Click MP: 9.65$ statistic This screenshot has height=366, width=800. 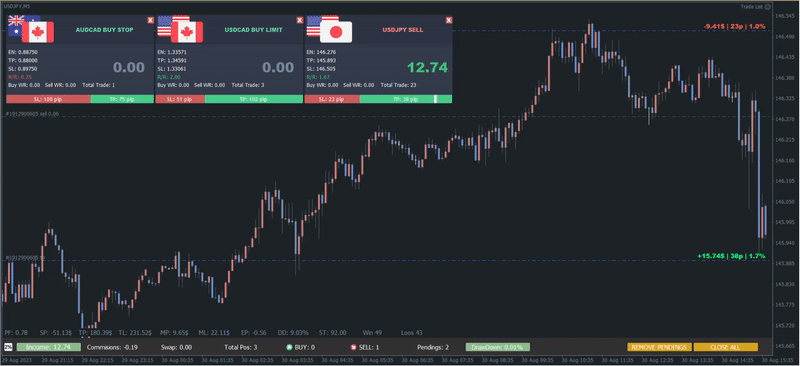173,333
